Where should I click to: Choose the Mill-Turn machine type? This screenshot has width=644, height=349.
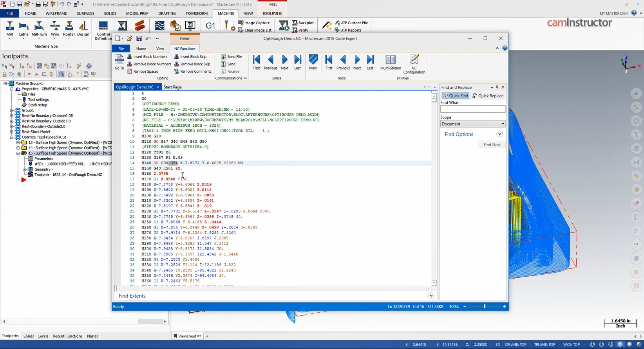pos(39,30)
